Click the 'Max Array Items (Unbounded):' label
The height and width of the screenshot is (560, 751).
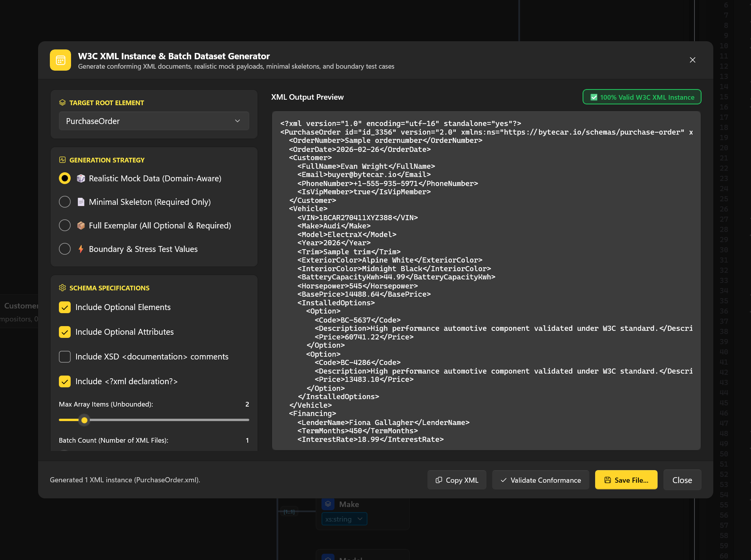tap(106, 404)
